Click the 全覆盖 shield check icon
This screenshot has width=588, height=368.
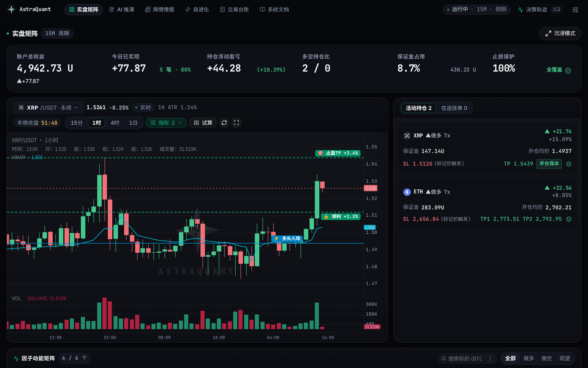568,71
